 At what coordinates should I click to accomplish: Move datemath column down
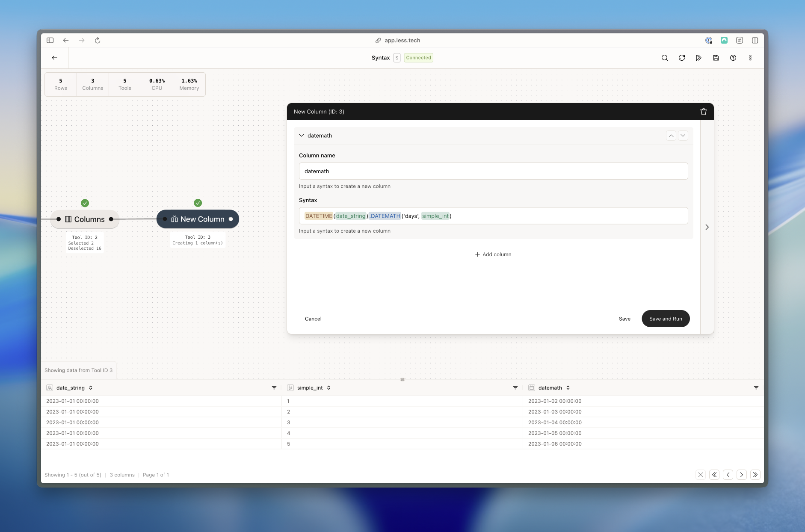pos(683,136)
